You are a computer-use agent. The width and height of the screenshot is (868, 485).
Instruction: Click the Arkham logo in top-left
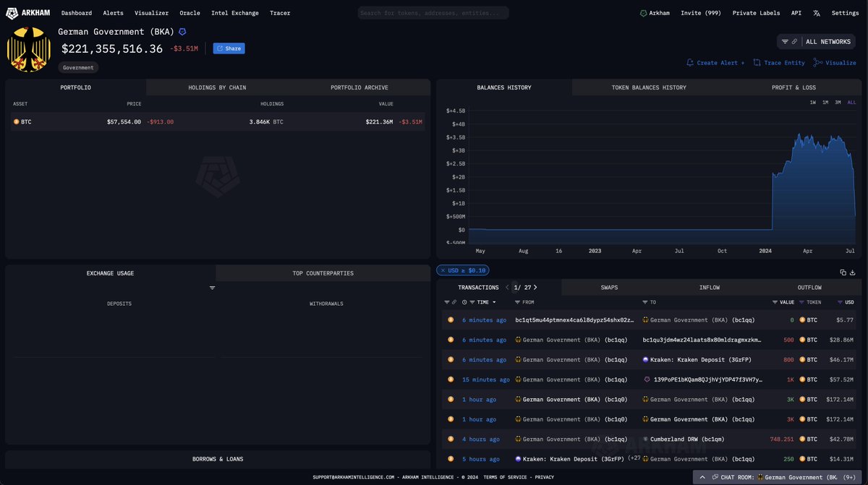(29, 13)
